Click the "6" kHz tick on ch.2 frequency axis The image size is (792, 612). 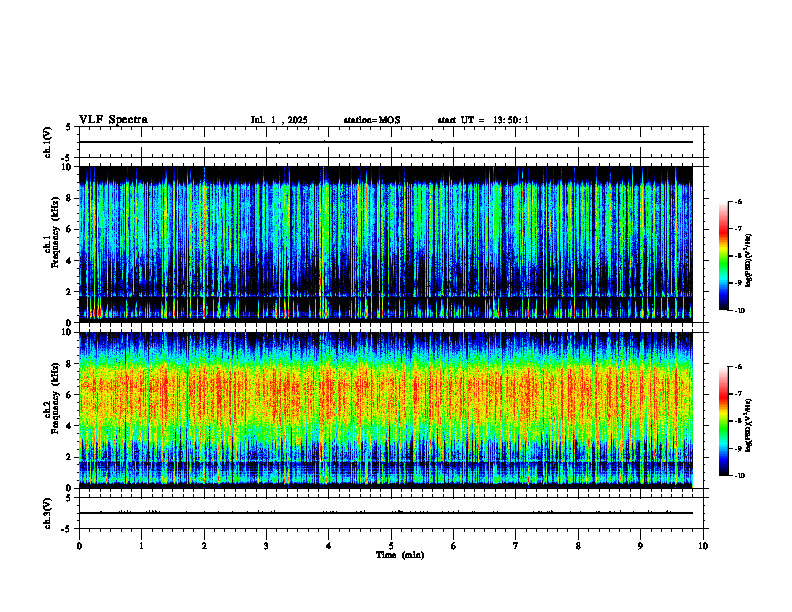70,395
